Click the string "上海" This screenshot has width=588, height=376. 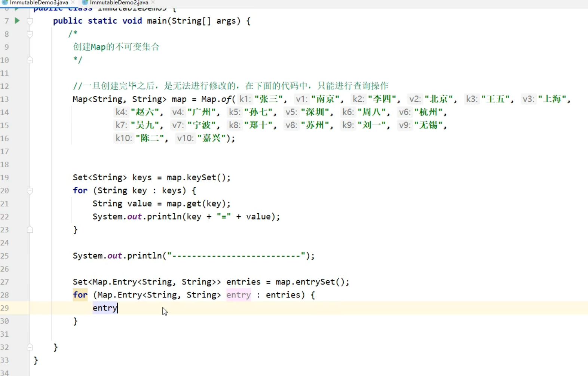pyautogui.click(x=552, y=99)
